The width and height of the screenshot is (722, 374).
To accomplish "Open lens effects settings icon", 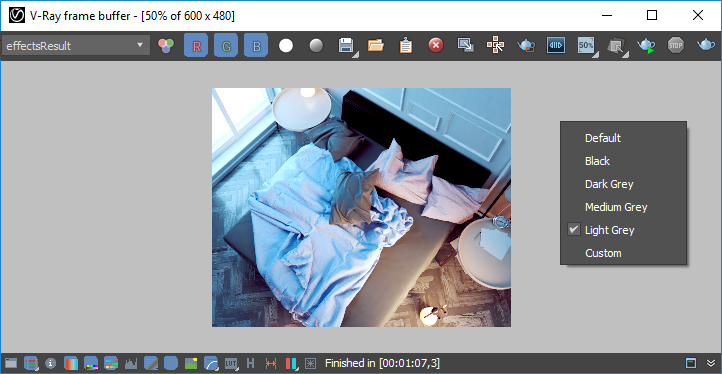I will [311, 363].
